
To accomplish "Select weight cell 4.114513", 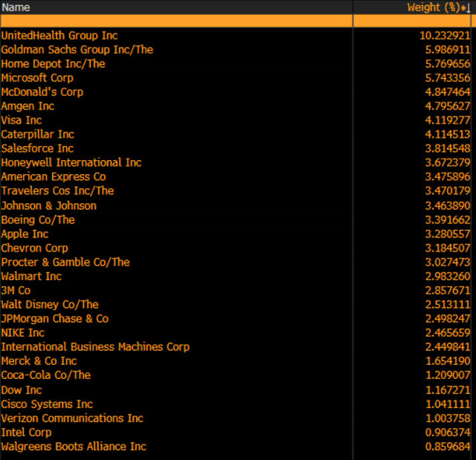I will [x=448, y=134].
